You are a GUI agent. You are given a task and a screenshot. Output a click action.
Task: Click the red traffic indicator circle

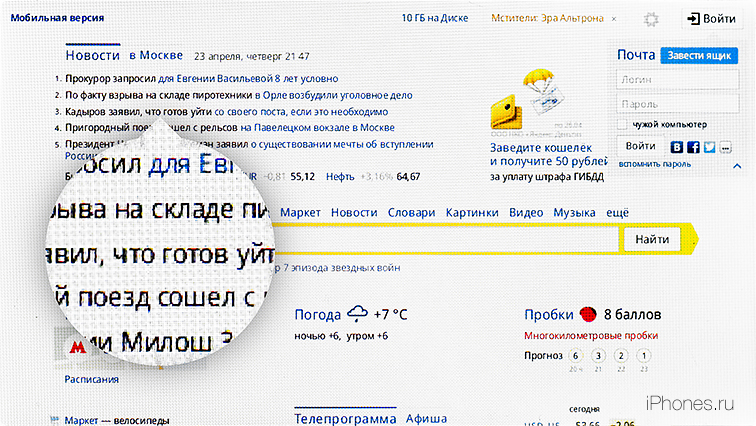tap(588, 314)
